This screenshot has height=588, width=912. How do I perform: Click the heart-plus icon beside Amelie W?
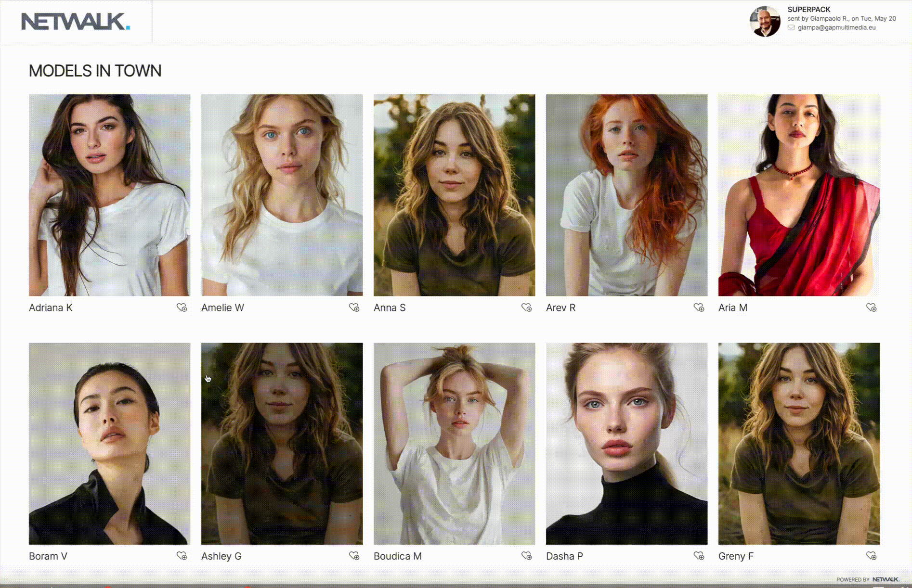coord(355,307)
